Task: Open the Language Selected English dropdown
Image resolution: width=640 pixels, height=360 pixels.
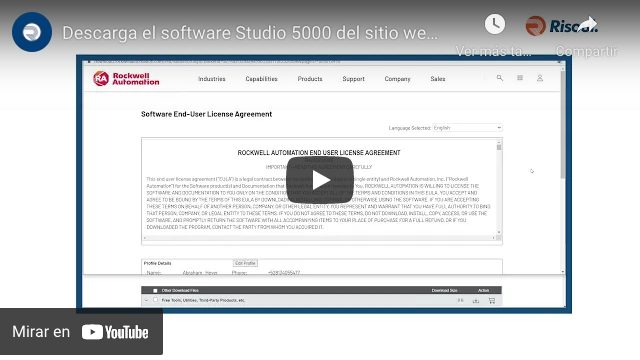Action: tap(467, 128)
